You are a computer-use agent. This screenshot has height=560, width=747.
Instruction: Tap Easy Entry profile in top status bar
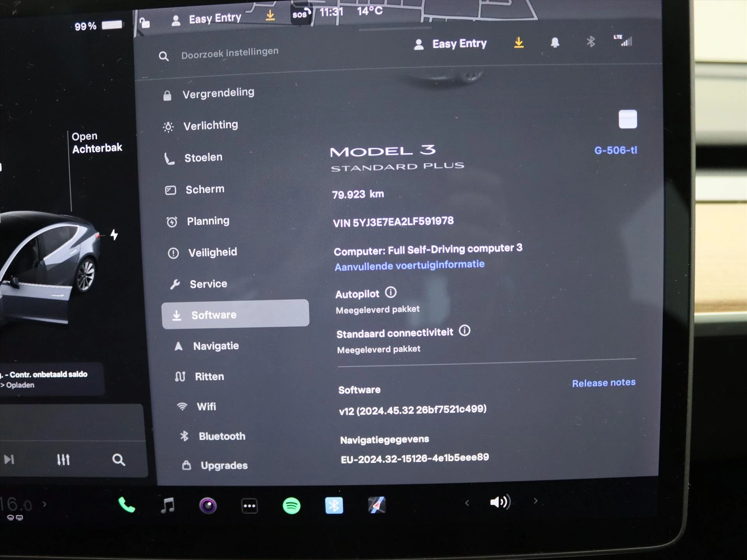[x=207, y=19]
